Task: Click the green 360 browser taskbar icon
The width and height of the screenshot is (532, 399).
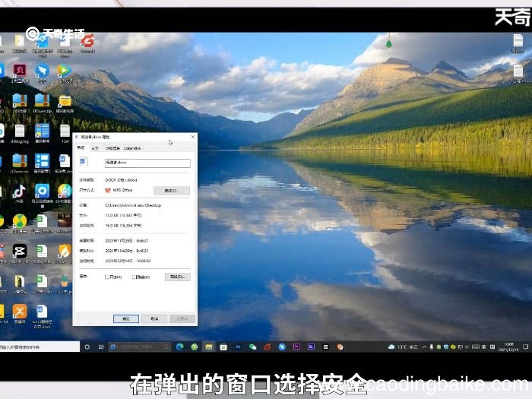Action: (194, 347)
